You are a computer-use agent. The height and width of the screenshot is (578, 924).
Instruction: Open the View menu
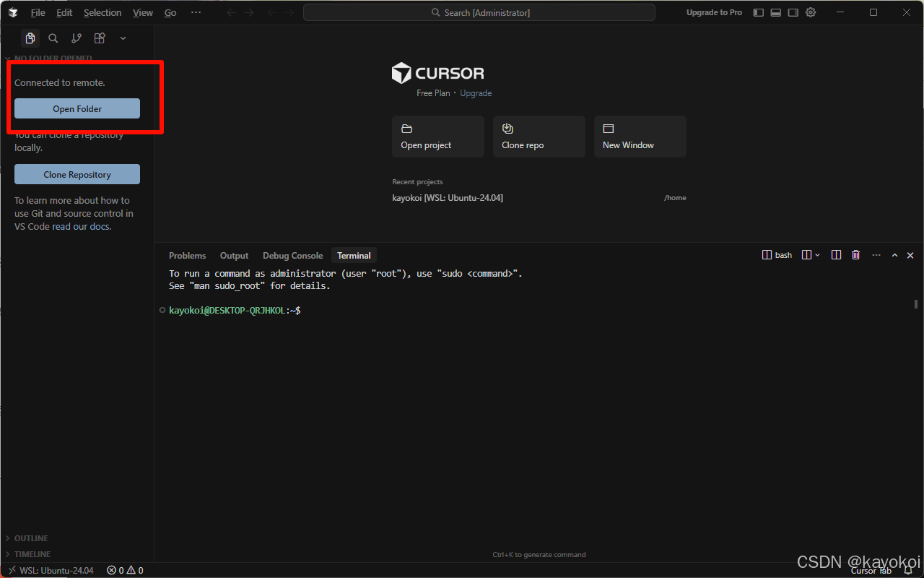(143, 12)
